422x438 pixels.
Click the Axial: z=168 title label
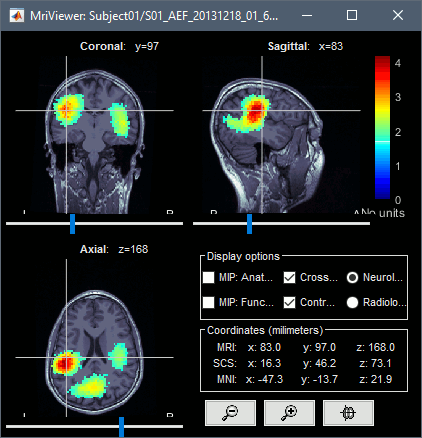tap(114, 249)
